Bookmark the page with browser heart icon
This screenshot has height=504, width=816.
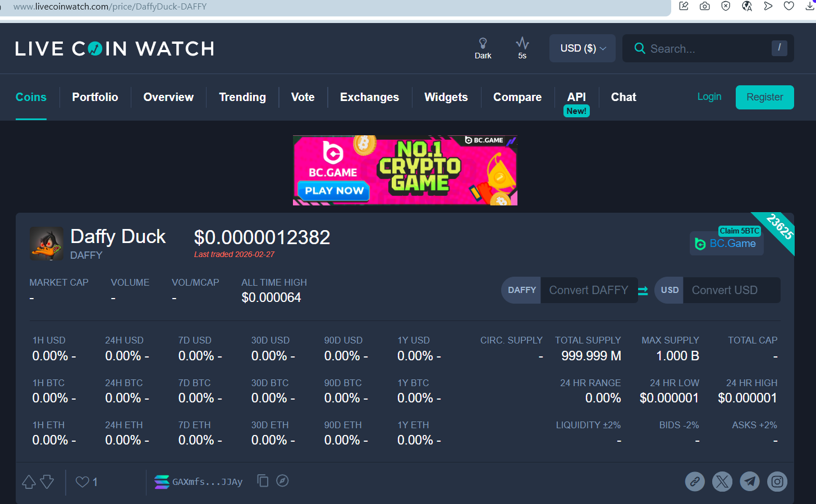pyautogui.click(x=789, y=6)
